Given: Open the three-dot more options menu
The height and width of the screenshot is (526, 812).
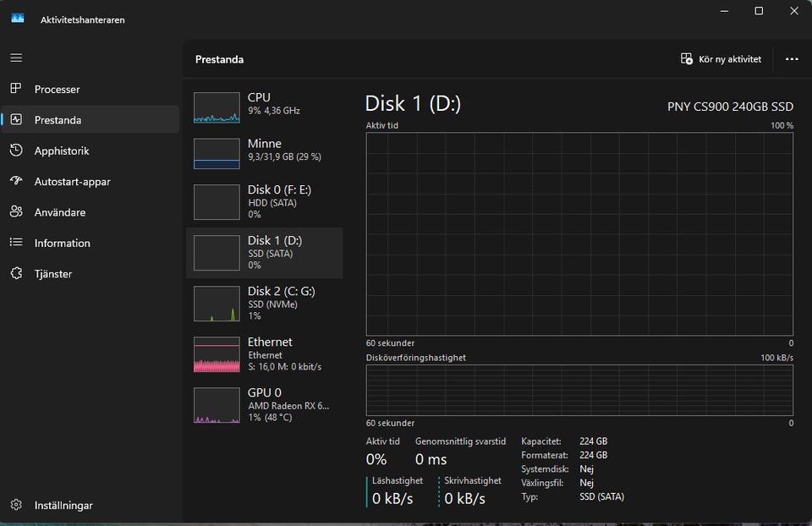Looking at the screenshot, I should click(792, 59).
